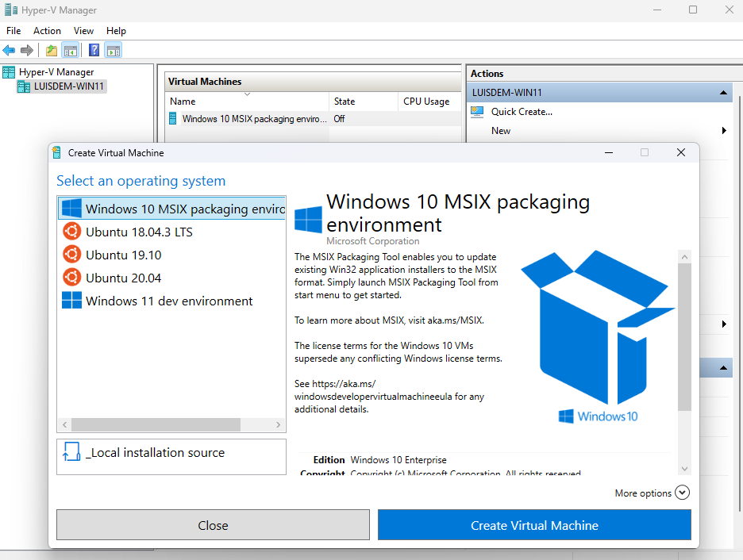Click the Quick Create monitor icon
Image resolution: width=743 pixels, height=560 pixels.
[477, 112]
